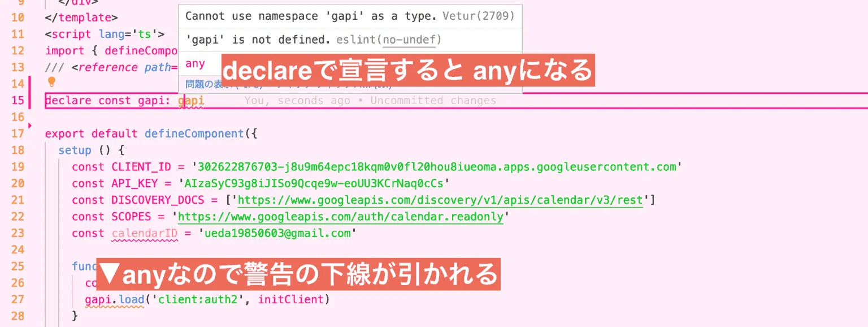The width and height of the screenshot is (868, 327).
Task: Click the underlined gapi.load call
Action: pyautogui.click(x=113, y=299)
